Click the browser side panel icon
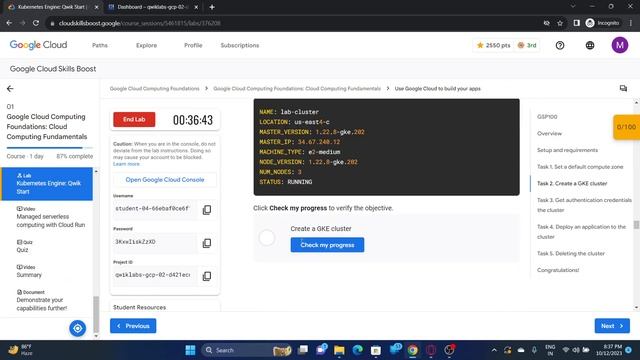Screen dimensions: 640x360 (x=576, y=23)
